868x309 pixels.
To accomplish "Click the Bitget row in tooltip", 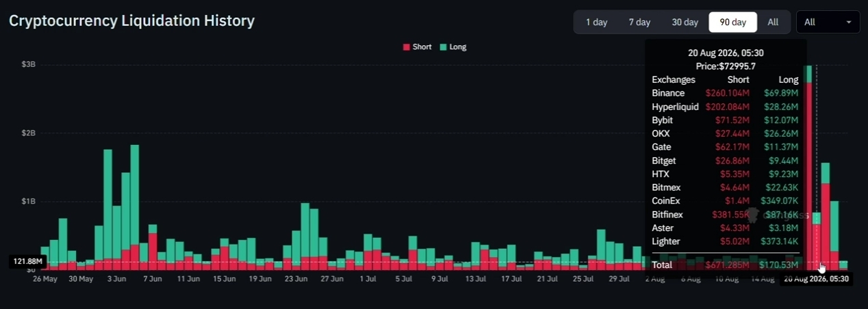I will (x=725, y=161).
